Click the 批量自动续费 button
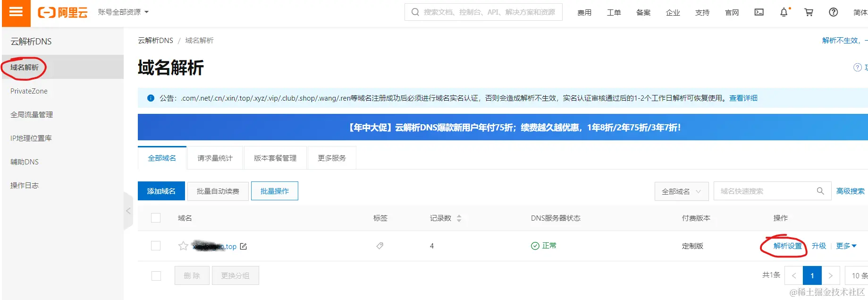 coord(218,191)
